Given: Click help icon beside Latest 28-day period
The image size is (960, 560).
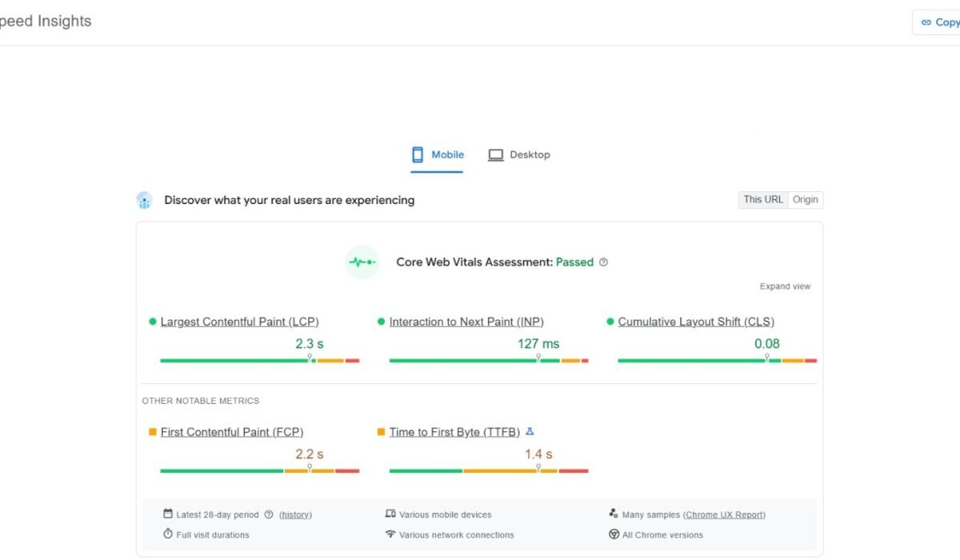Looking at the screenshot, I should (x=269, y=514).
